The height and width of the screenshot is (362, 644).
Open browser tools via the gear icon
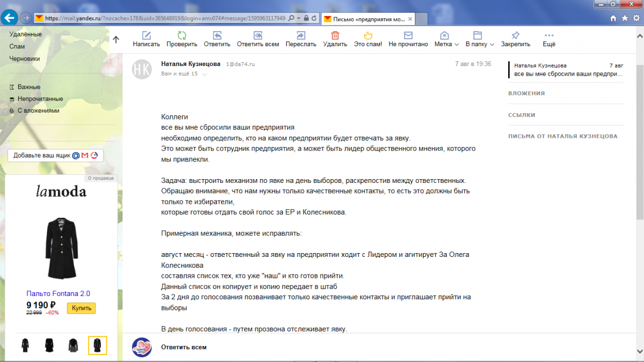tap(636, 18)
